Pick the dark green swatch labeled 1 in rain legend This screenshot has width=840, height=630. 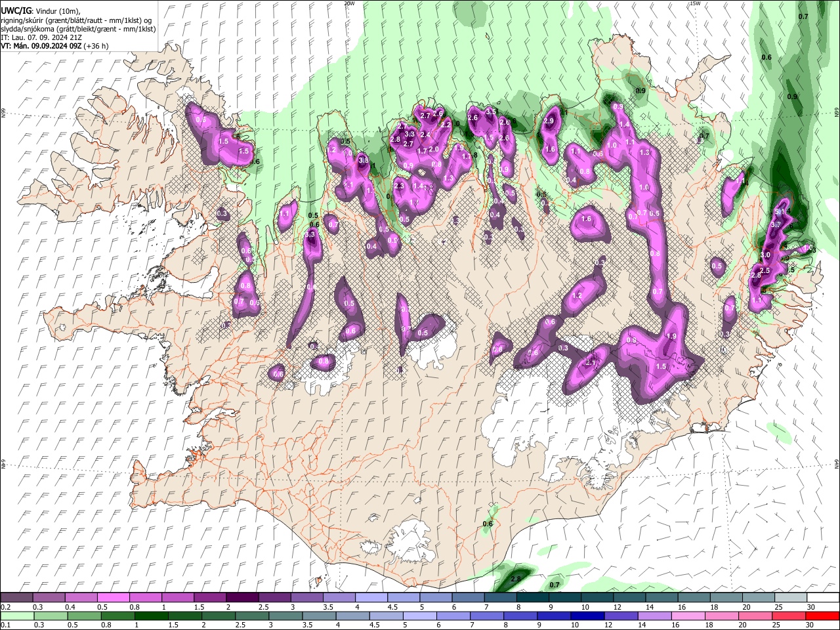pos(152,616)
